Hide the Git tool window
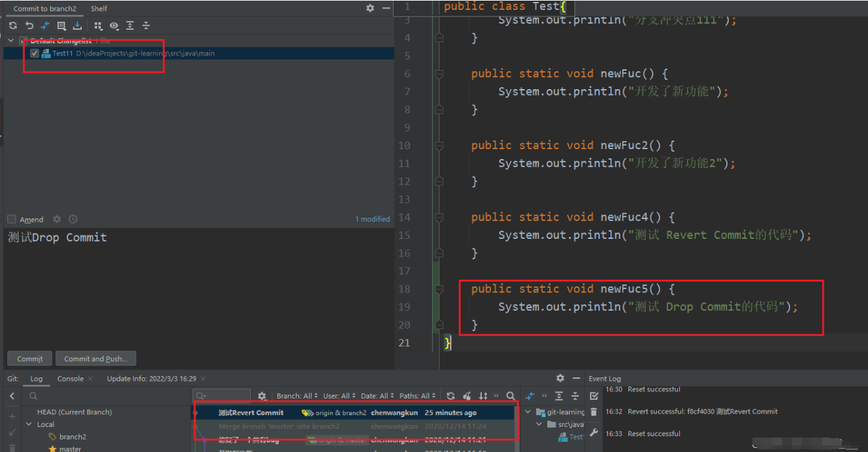Image resolution: width=868 pixels, height=452 pixels. click(x=576, y=378)
